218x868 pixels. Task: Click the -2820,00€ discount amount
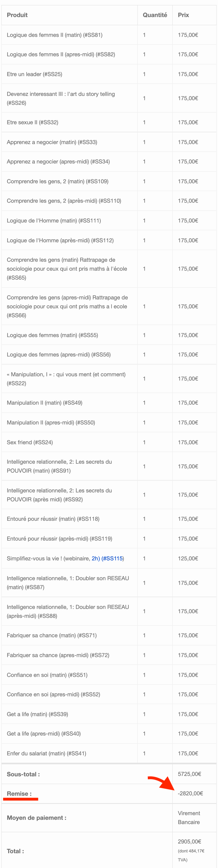tap(190, 793)
